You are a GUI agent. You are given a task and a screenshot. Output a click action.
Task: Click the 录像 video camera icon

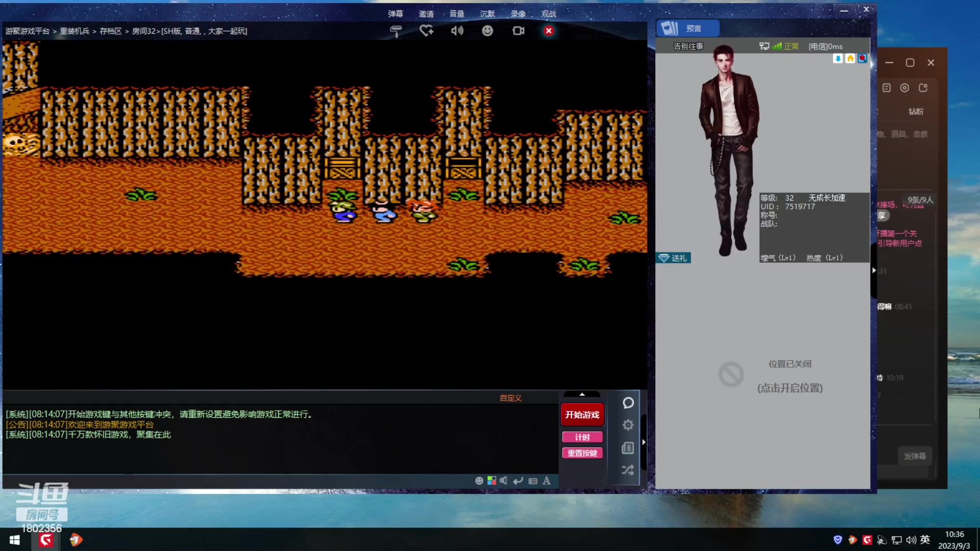pos(518,31)
